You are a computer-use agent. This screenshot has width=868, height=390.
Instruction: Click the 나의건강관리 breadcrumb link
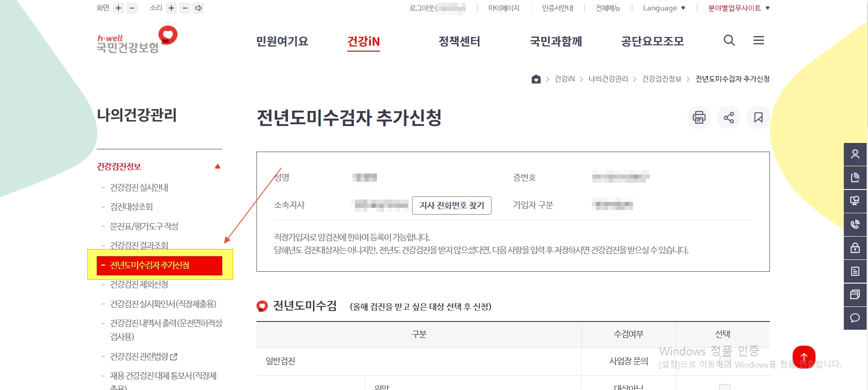[608, 79]
